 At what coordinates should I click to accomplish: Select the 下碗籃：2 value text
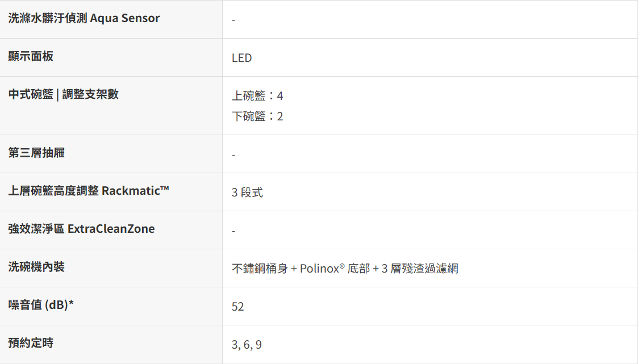[x=257, y=116]
